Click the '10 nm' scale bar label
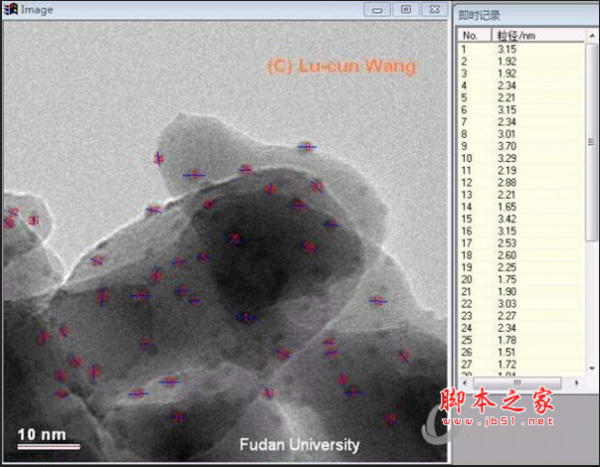This screenshot has width=600, height=467. point(42,435)
